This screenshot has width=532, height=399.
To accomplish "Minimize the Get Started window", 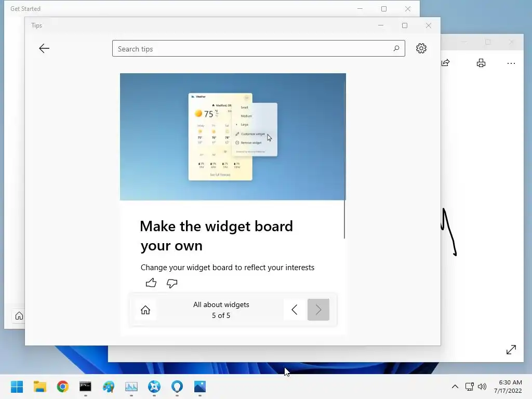I will pos(360,9).
